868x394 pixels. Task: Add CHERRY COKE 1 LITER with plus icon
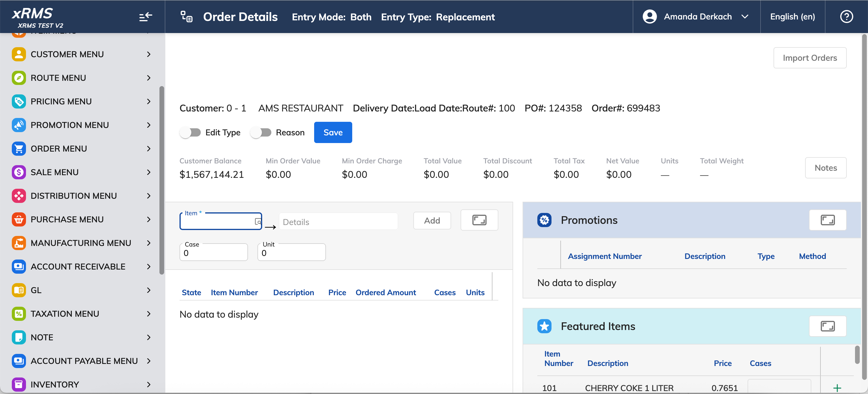(x=837, y=388)
